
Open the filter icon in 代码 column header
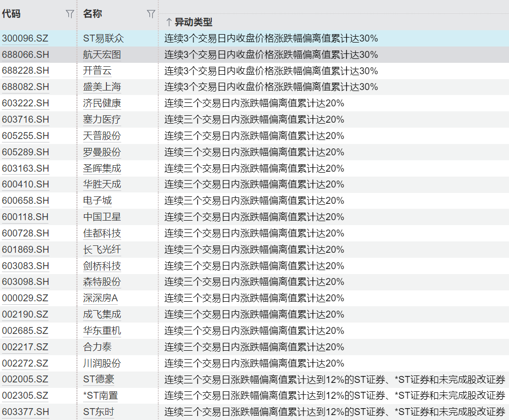coord(70,14)
